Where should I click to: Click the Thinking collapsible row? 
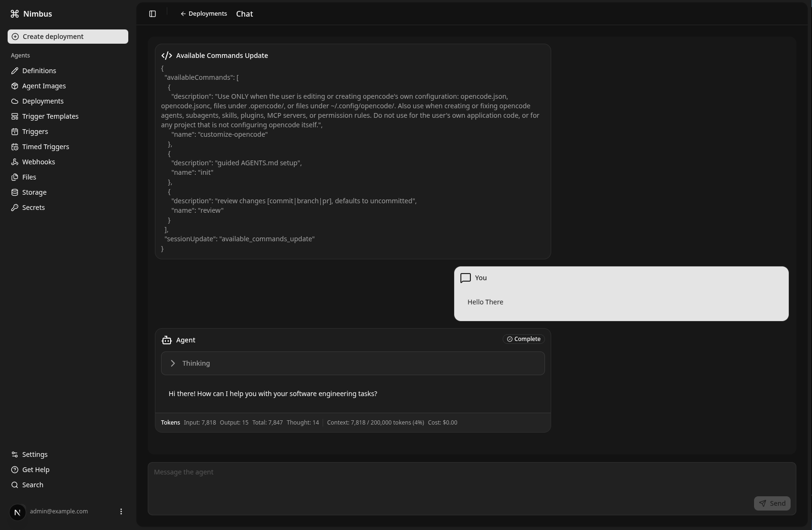[x=353, y=363]
